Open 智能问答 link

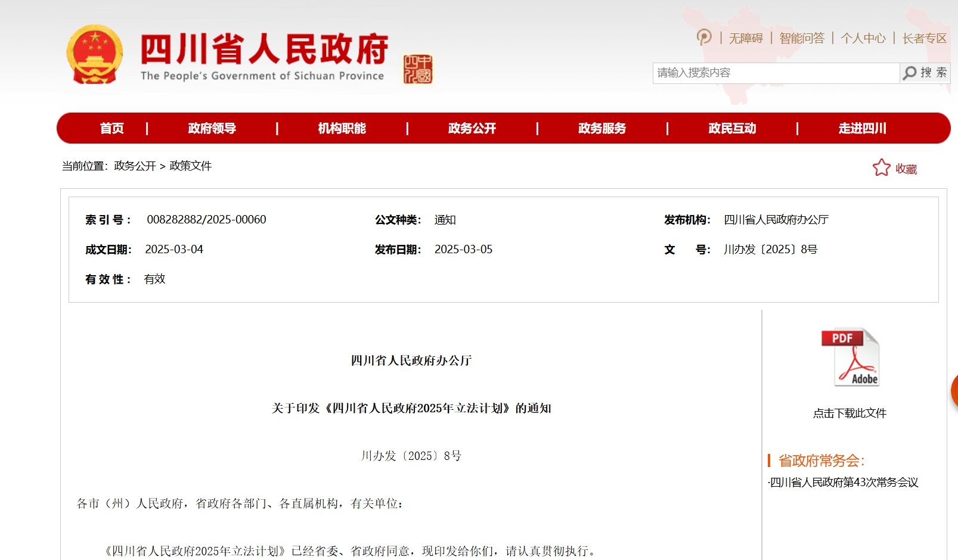point(801,38)
